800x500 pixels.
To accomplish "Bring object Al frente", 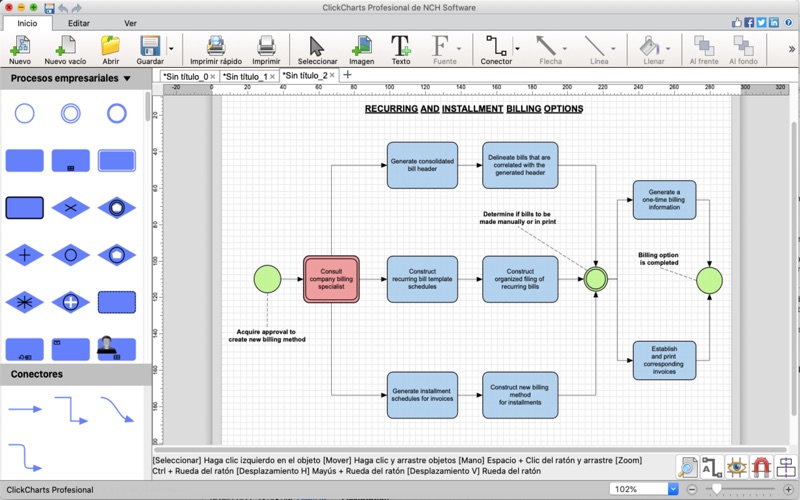I will click(x=704, y=49).
